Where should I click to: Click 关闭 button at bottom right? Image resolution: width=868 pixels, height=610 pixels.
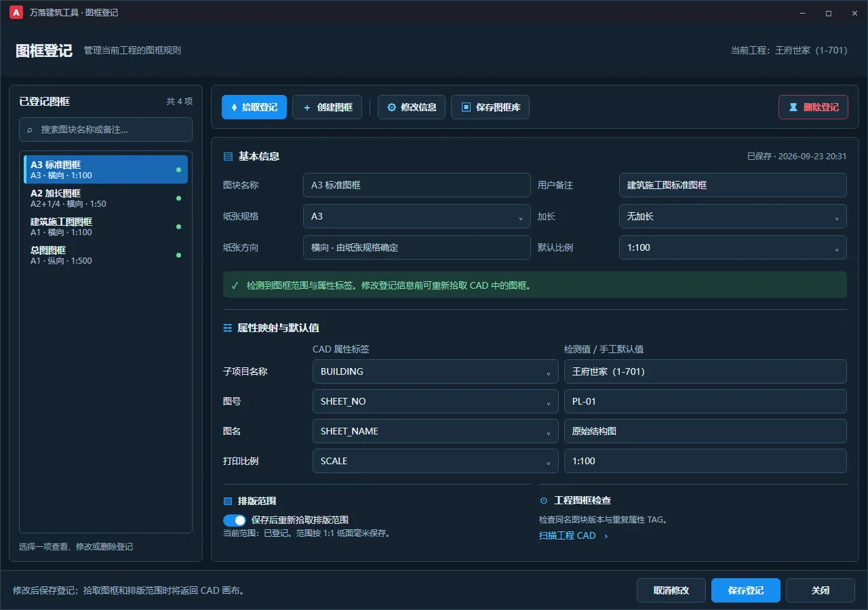click(x=821, y=590)
